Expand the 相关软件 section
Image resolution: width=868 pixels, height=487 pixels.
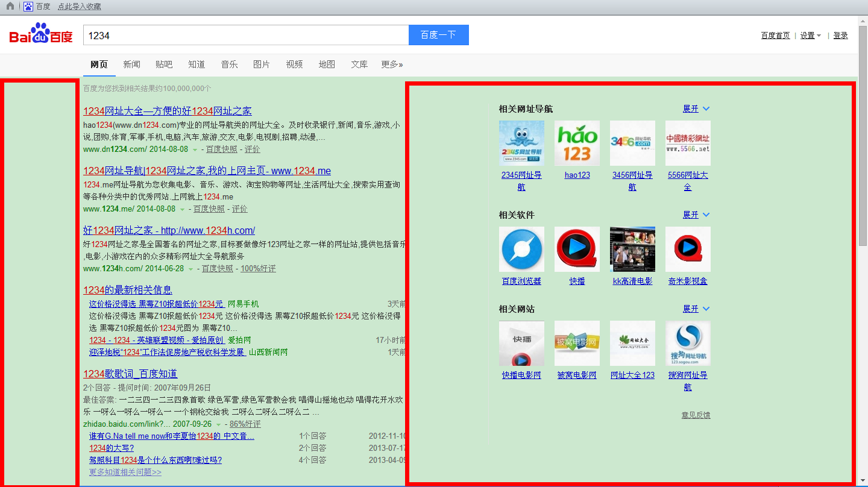click(696, 215)
